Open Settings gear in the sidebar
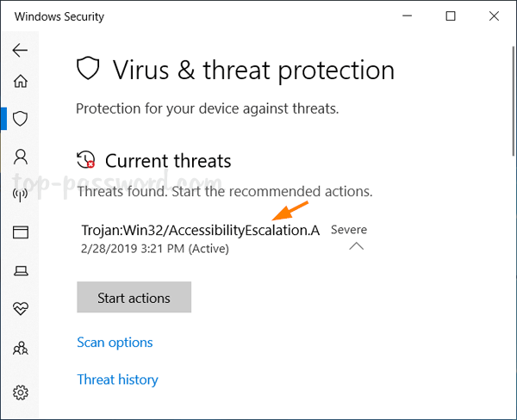The width and height of the screenshot is (517, 420). point(21,392)
